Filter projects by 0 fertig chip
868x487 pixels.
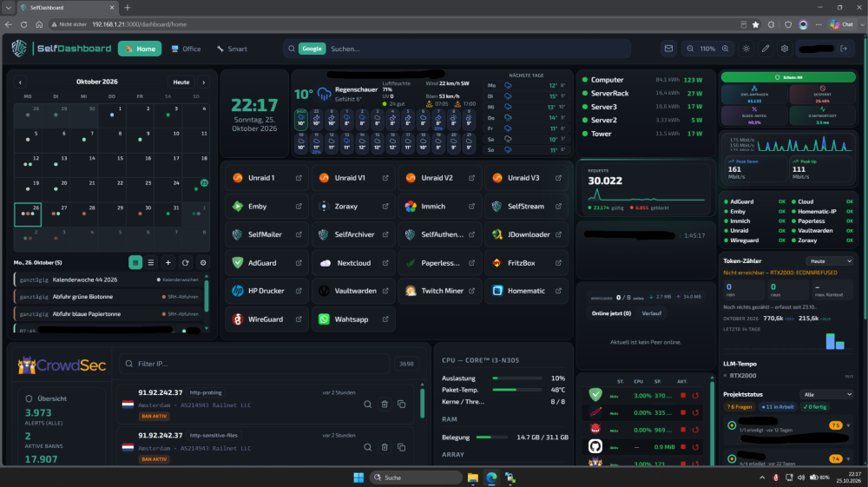815,407
